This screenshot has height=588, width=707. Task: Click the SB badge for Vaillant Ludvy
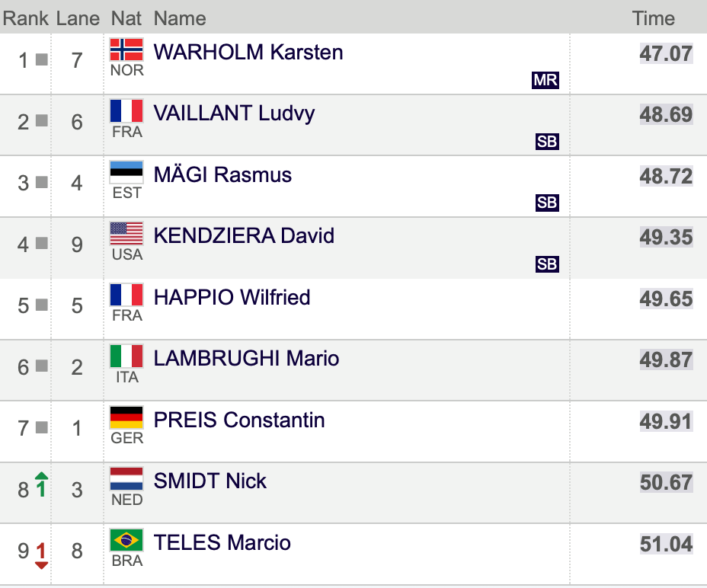point(547,142)
